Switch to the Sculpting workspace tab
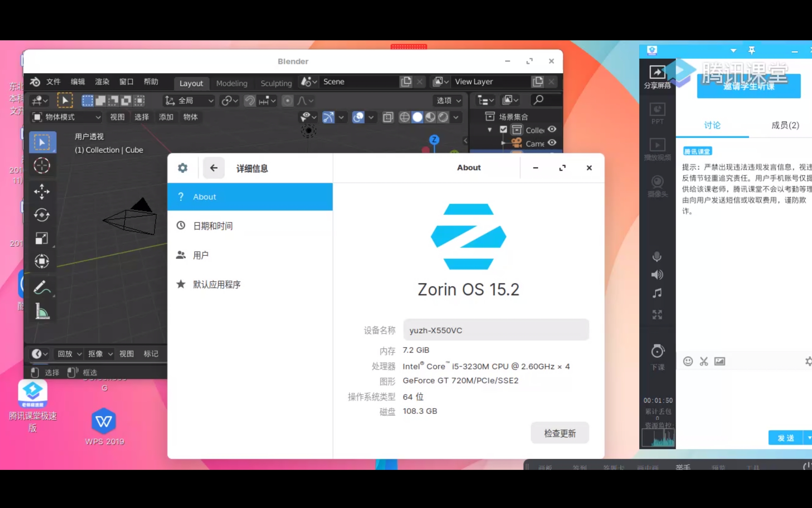Viewport: 812px width, 508px height. tap(276, 83)
